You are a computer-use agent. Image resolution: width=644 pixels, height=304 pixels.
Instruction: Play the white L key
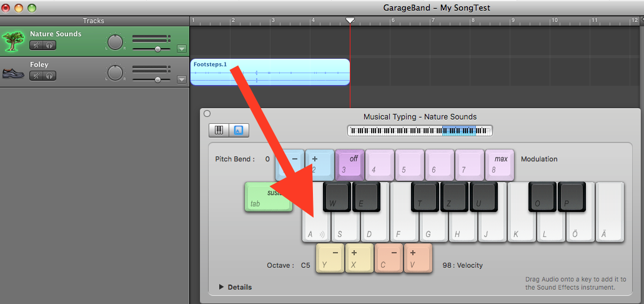pyautogui.click(x=551, y=228)
